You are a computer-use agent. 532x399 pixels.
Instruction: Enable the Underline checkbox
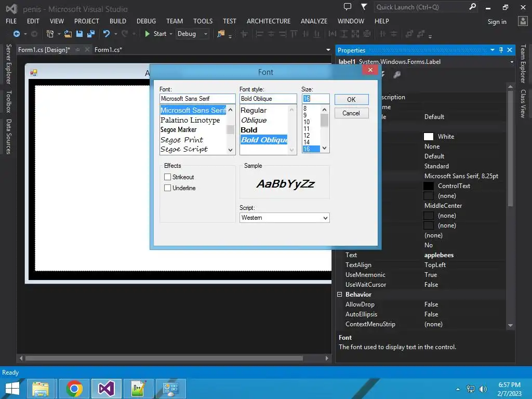tap(167, 188)
